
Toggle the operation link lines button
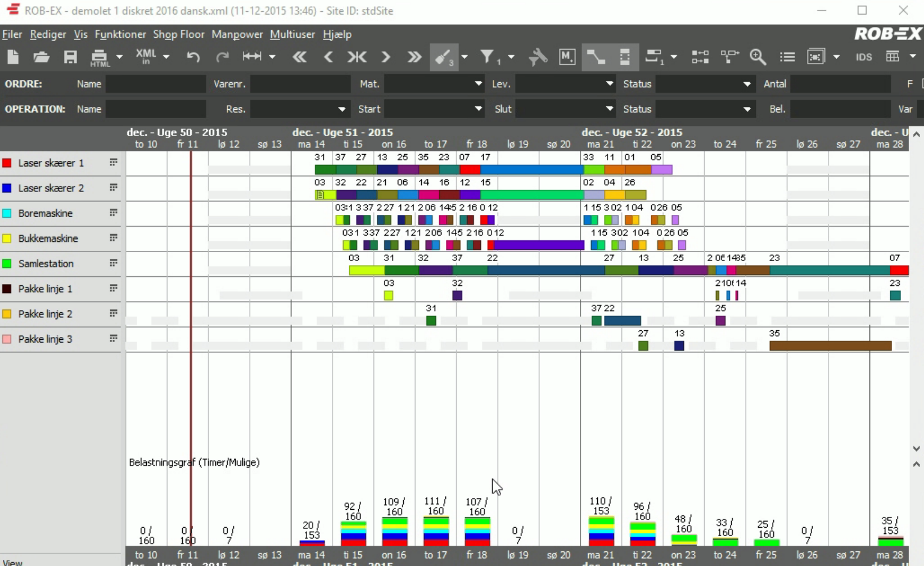[596, 57]
